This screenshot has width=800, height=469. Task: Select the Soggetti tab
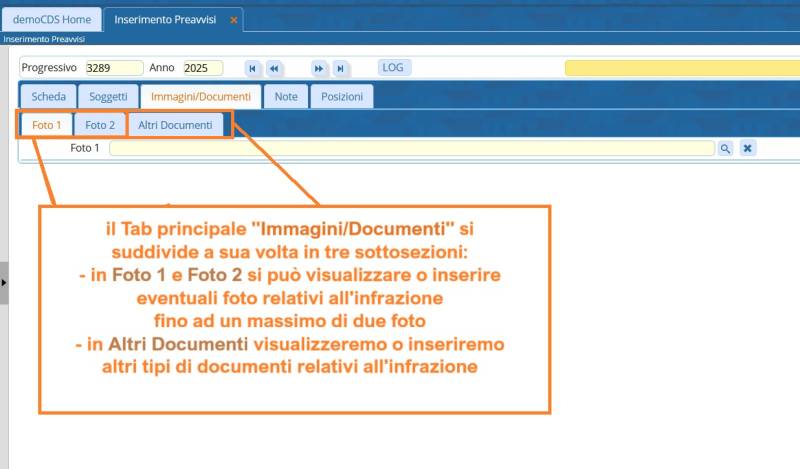click(x=108, y=97)
